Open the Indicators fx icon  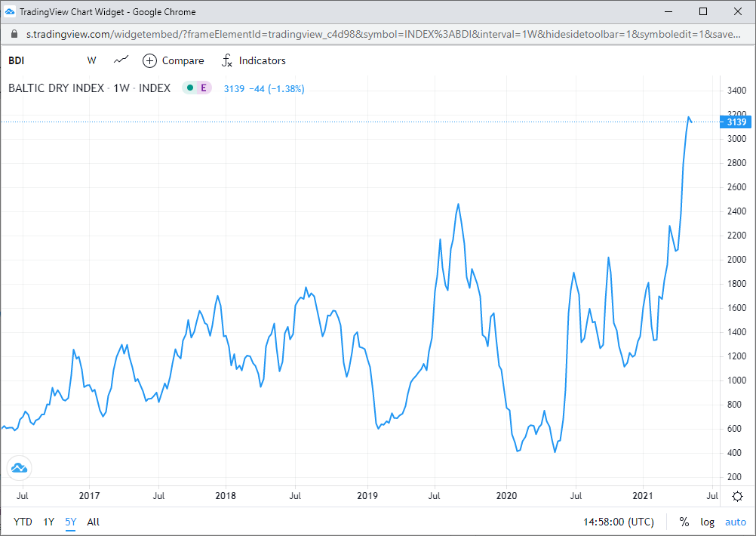(226, 60)
